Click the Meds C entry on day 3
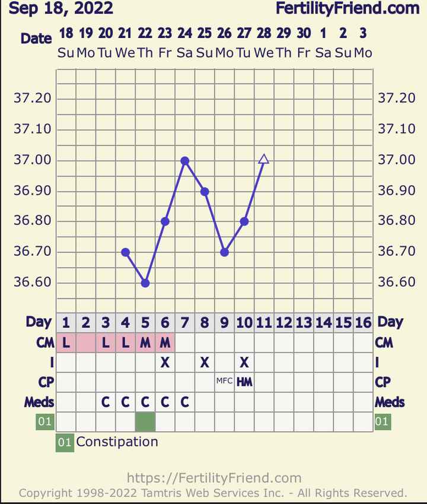The width and height of the screenshot is (427, 504). coord(106,402)
